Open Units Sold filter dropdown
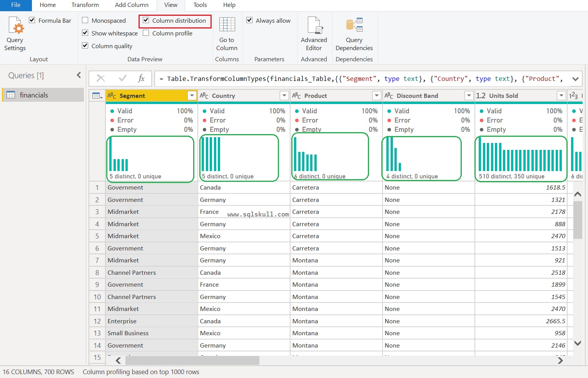588x378 pixels. (x=561, y=96)
